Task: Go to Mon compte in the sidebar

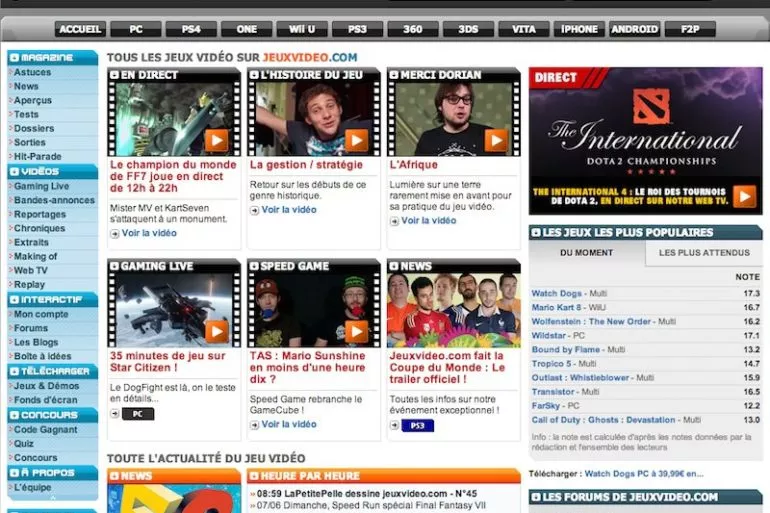Action: [41, 314]
